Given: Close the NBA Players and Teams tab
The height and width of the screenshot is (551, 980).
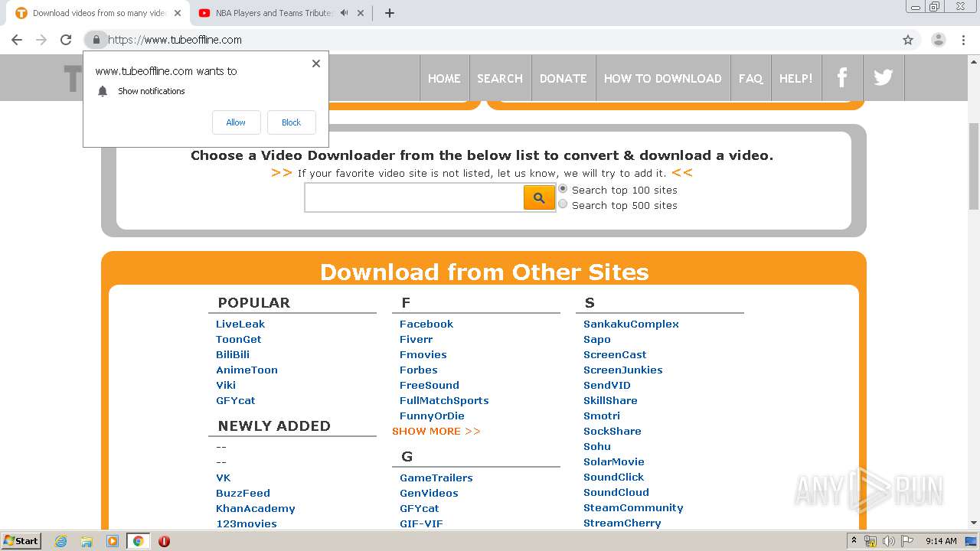Looking at the screenshot, I should point(361,13).
